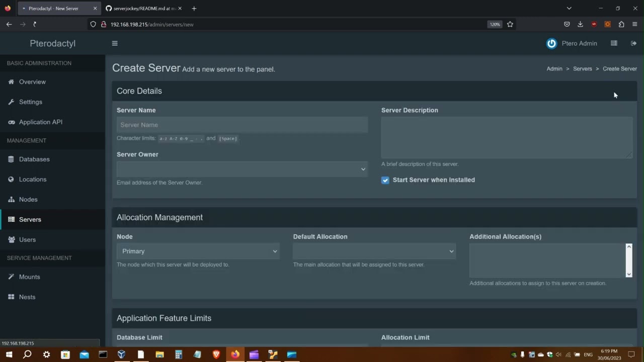Image resolution: width=644 pixels, height=362 pixels.
Task: Click the Ptero Admin avatar icon
Action: tap(551, 43)
